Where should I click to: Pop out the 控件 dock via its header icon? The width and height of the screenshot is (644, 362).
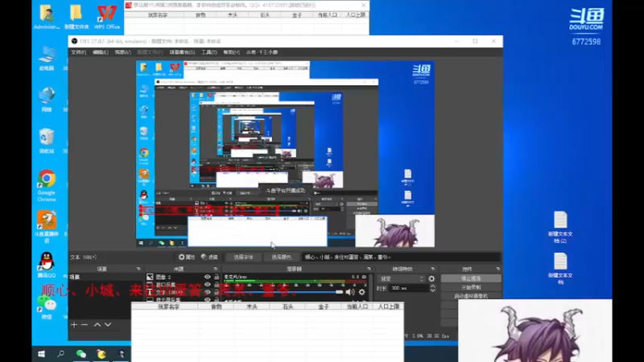pos(497,269)
